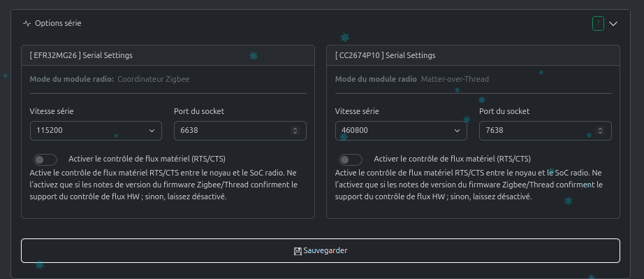Screen dimensions: 644x279
Task: Click the flow control description in EFR32MG26 panel
Action: pos(163,185)
